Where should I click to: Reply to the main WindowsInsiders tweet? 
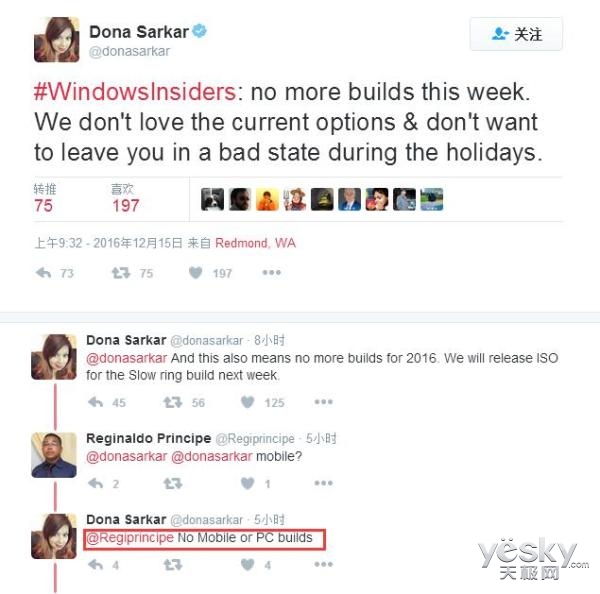[x=44, y=273]
